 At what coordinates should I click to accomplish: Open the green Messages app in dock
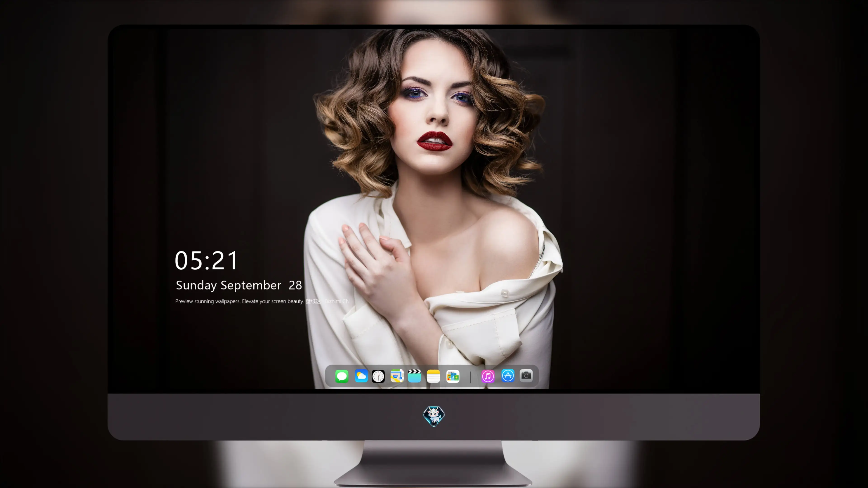[x=342, y=376]
